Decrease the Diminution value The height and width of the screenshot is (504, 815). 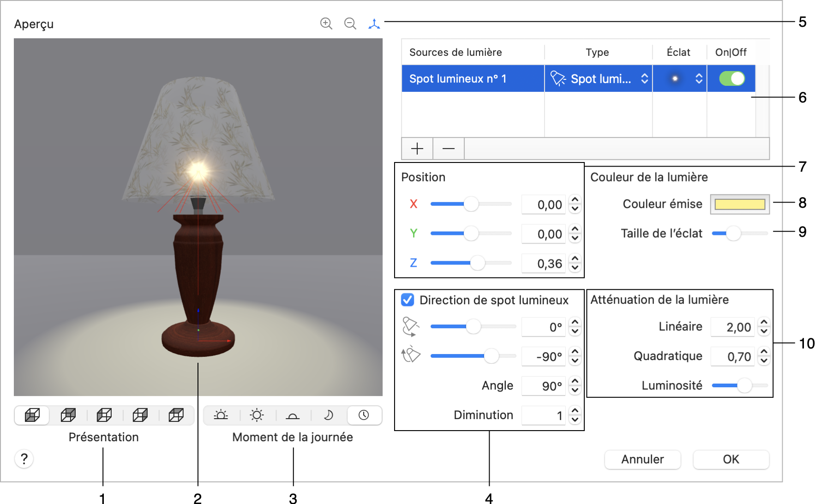tap(575, 420)
